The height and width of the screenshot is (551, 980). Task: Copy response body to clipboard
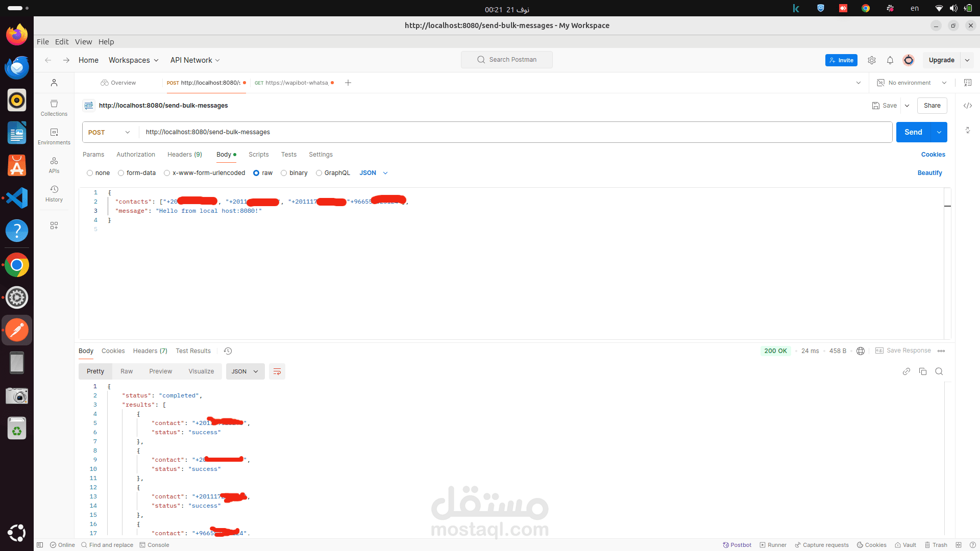922,371
